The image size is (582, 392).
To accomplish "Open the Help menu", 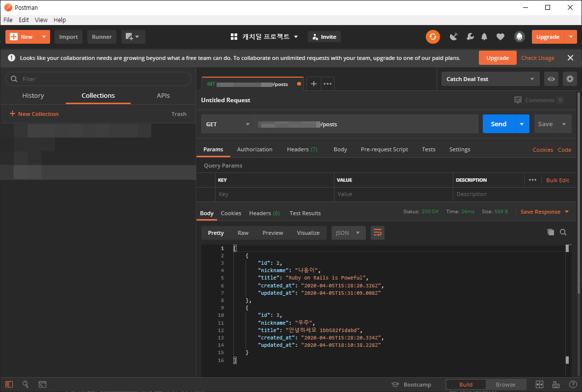I will [x=59, y=20].
